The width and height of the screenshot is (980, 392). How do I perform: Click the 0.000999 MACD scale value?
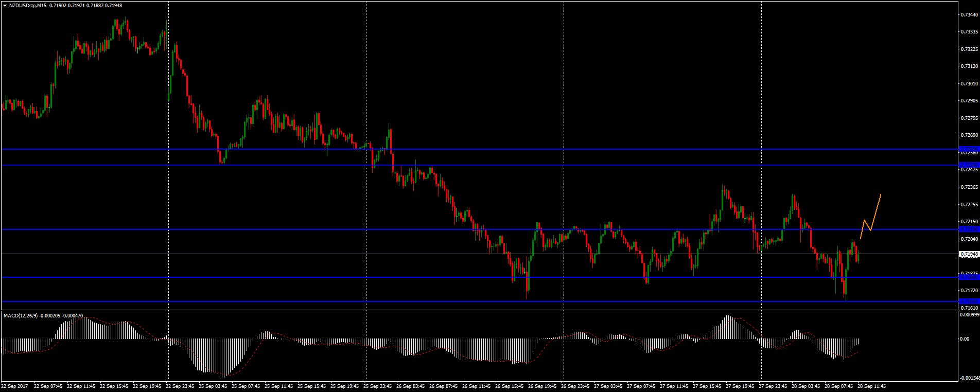969,314
